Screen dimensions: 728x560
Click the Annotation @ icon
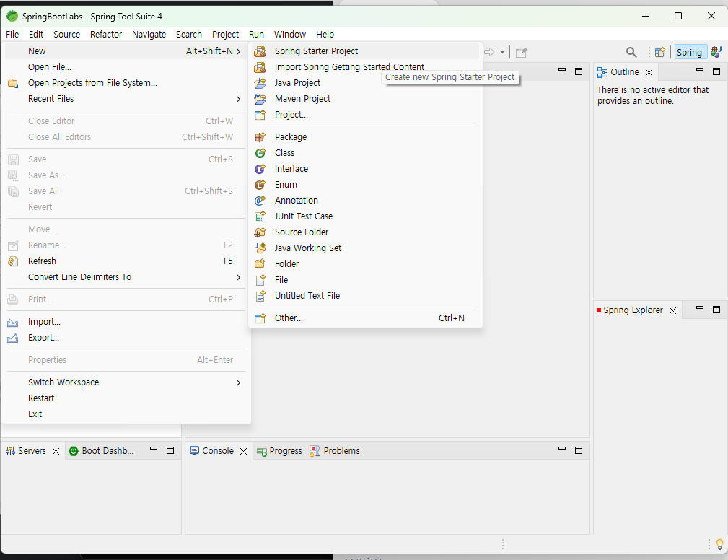coord(260,200)
